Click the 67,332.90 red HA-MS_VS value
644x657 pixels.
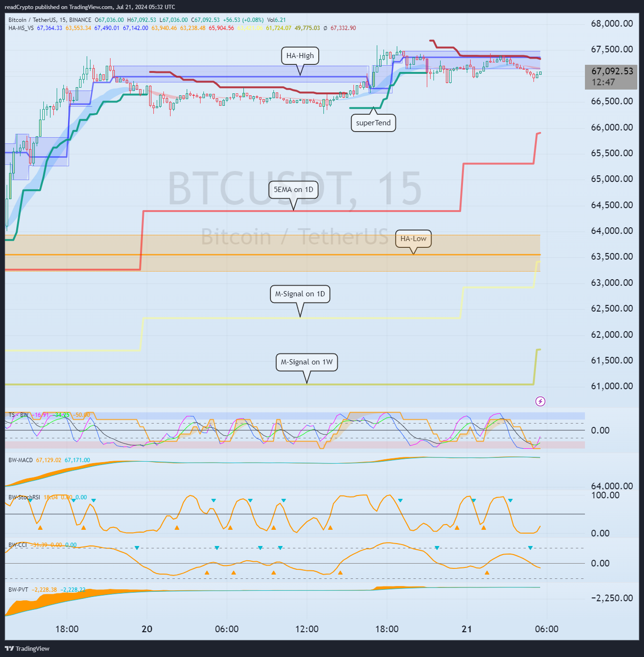point(343,28)
